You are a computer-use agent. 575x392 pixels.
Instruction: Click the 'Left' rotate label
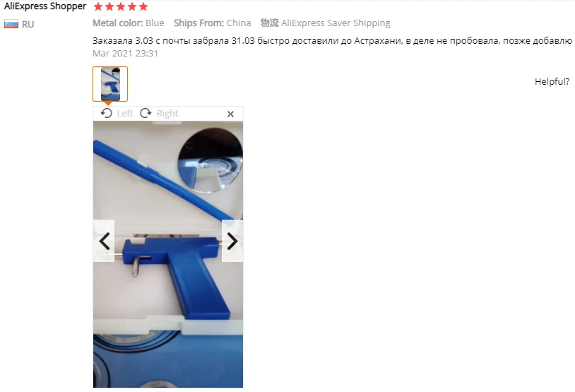(x=125, y=113)
